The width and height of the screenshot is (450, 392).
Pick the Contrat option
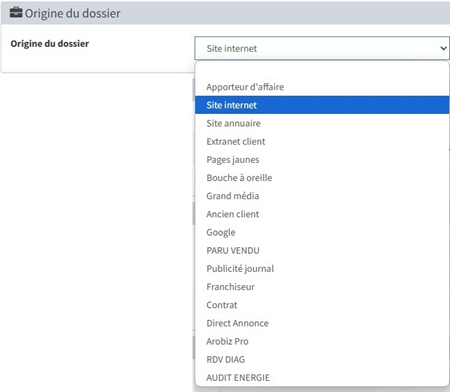coord(322,305)
